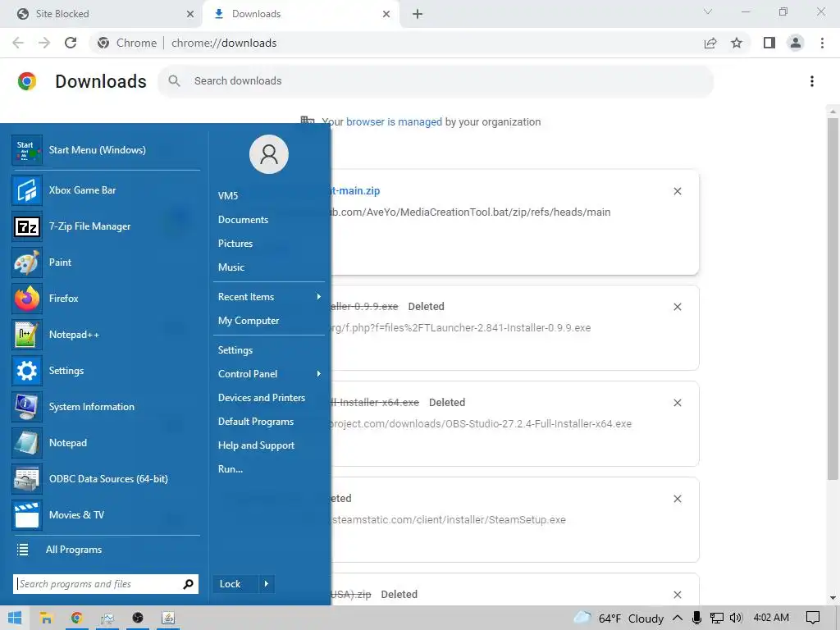840x630 pixels.
Task: Open Xbox Game Bar from start menu
Action: tap(106, 190)
